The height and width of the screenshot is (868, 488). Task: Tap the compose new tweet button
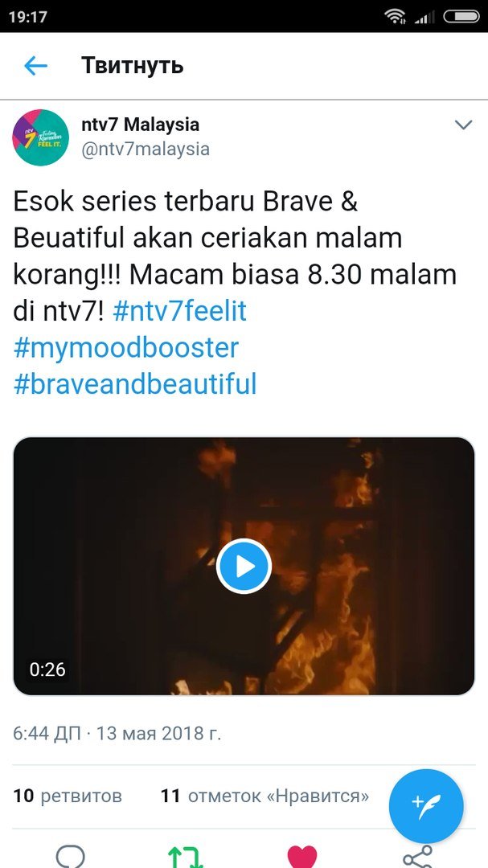426,806
